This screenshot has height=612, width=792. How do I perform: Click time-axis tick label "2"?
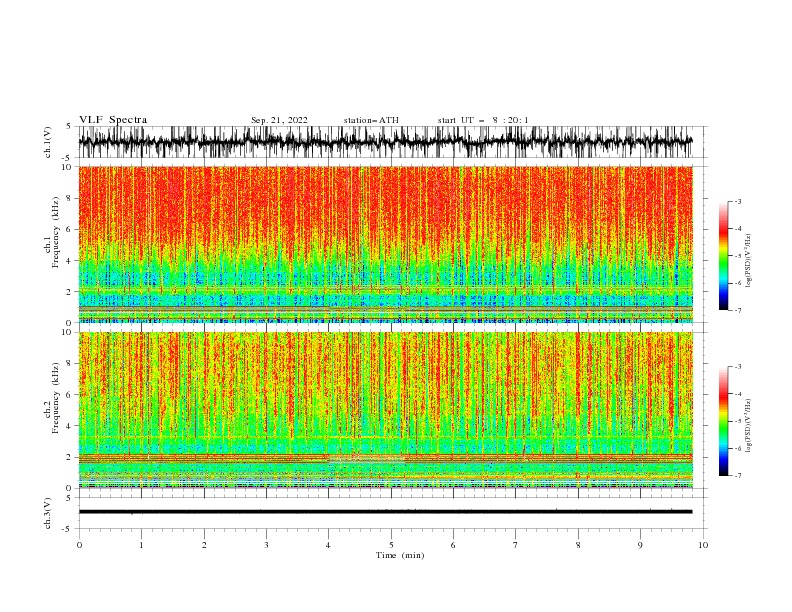click(x=204, y=545)
